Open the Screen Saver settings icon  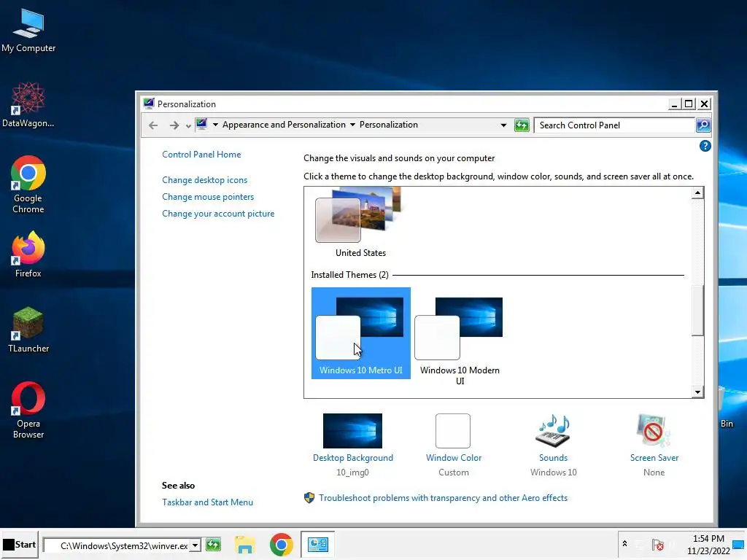[654, 430]
